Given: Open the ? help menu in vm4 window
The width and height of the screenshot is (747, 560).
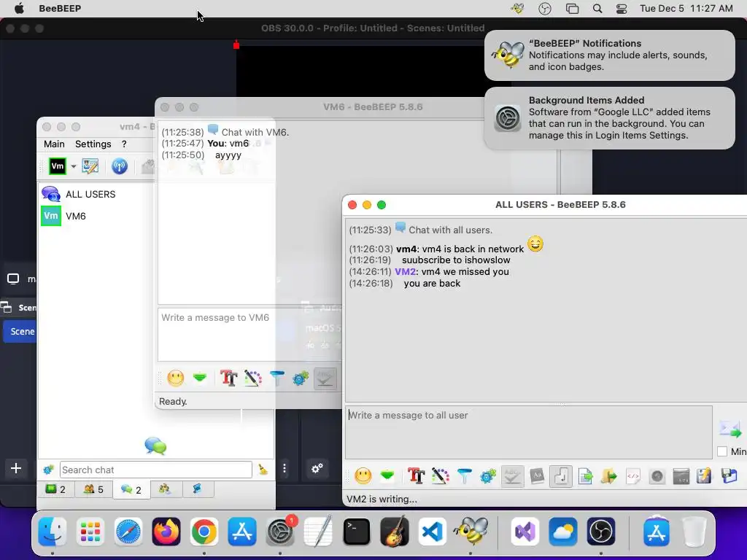Looking at the screenshot, I should pyautogui.click(x=124, y=144).
